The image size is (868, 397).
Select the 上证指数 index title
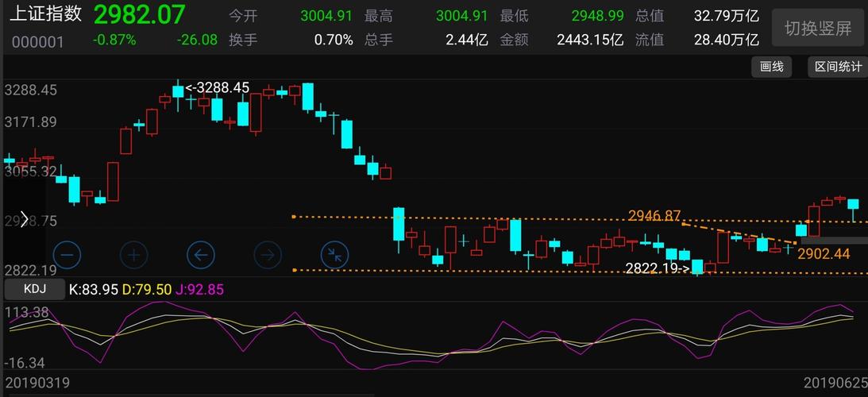[x=46, y=14]
